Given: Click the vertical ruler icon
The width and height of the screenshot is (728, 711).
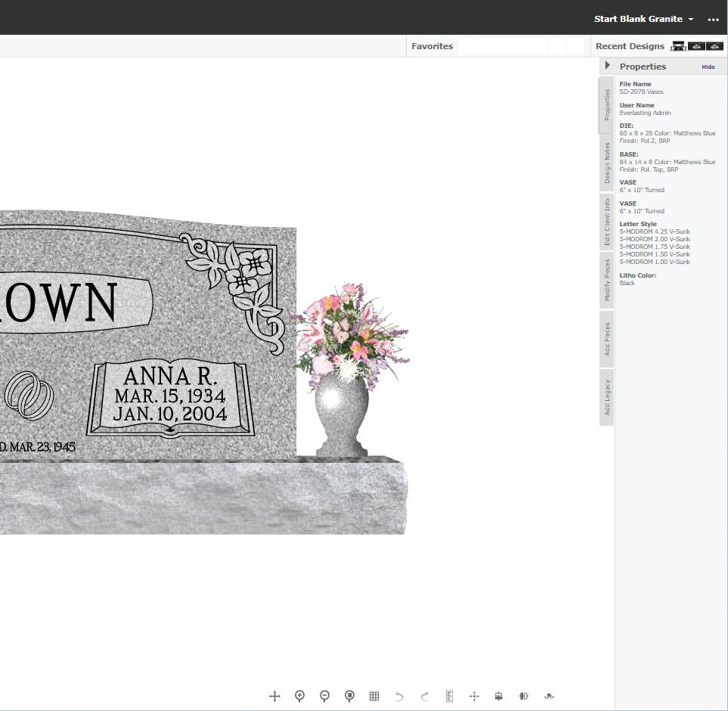Looking at the screenshot, I should (x=449, y=696).
